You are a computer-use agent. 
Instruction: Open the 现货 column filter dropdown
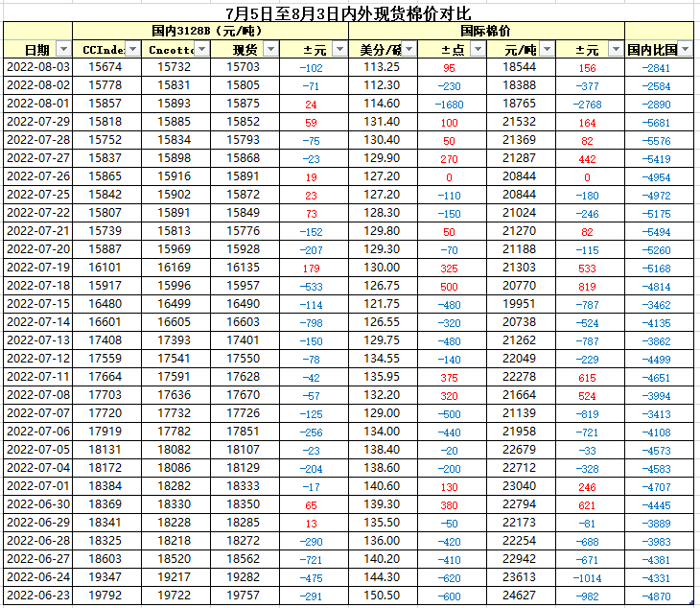270,49
